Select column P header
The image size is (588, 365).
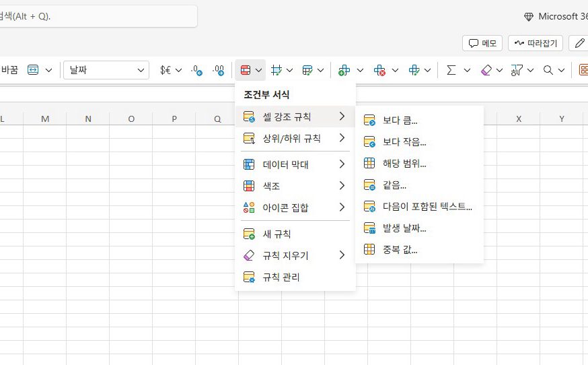(174, 119)
